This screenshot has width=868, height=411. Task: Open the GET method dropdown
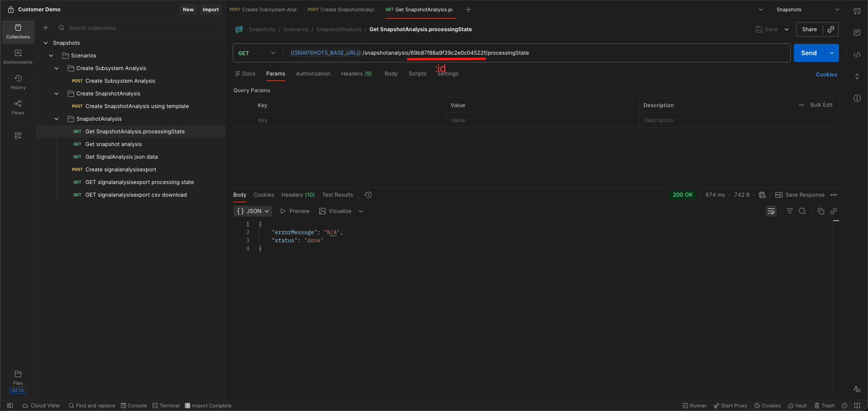256,53
